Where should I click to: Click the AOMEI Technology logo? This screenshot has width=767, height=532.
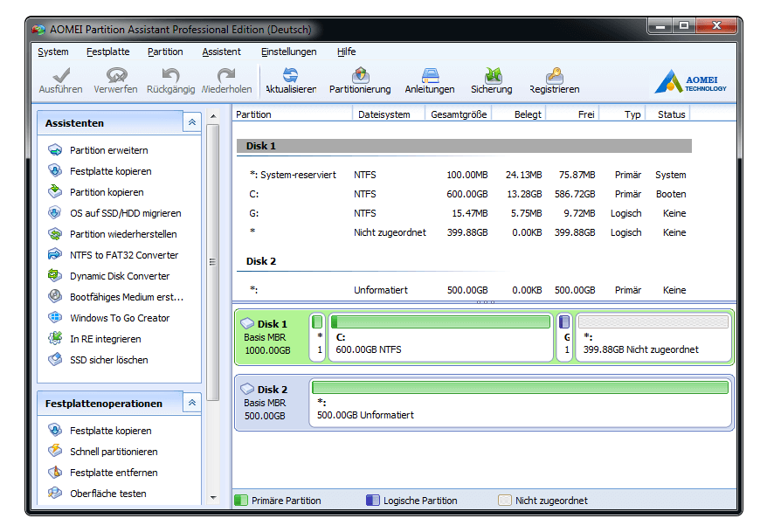tap(690, 81)
